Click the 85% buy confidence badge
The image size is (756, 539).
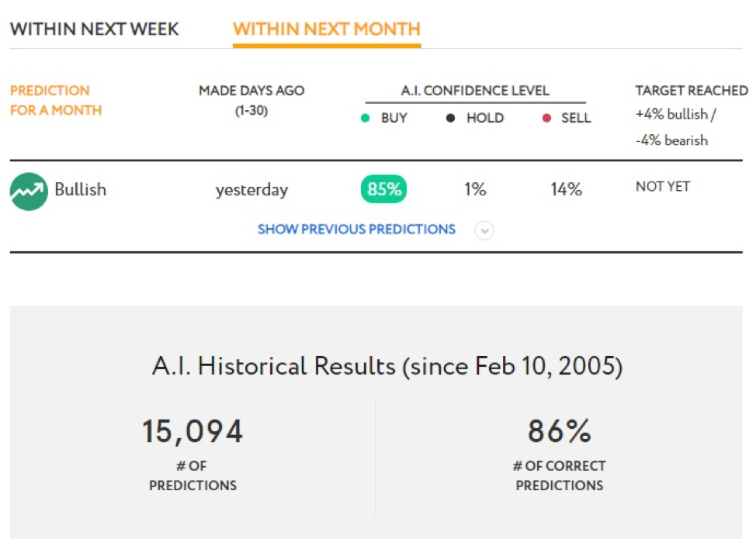pos(383,188)
